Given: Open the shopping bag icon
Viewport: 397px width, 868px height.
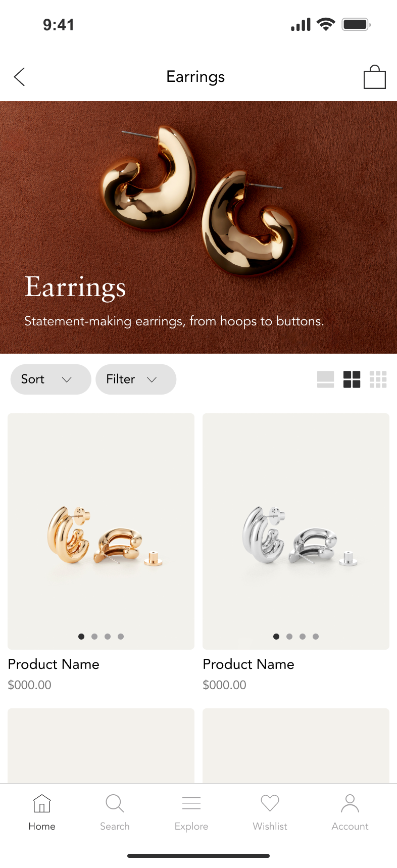Looking at the screenshot, I should 375,77.
